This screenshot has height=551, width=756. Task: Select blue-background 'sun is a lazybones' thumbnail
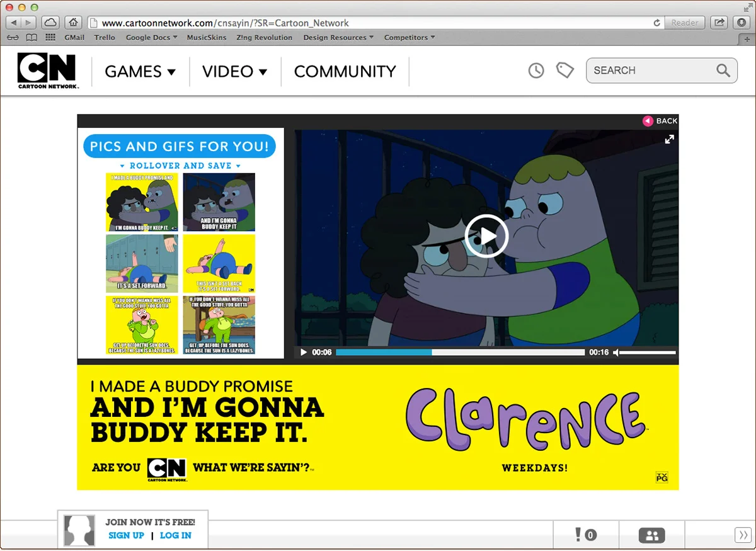click(x=219, y=325)
